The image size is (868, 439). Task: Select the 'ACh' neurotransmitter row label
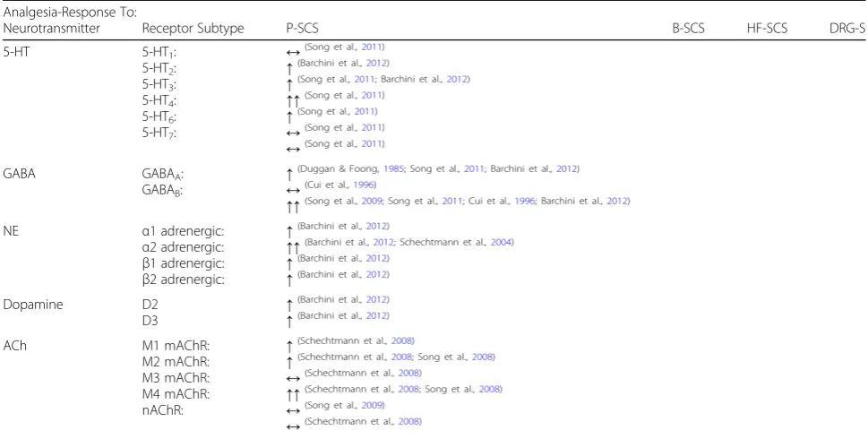[15, 346]
